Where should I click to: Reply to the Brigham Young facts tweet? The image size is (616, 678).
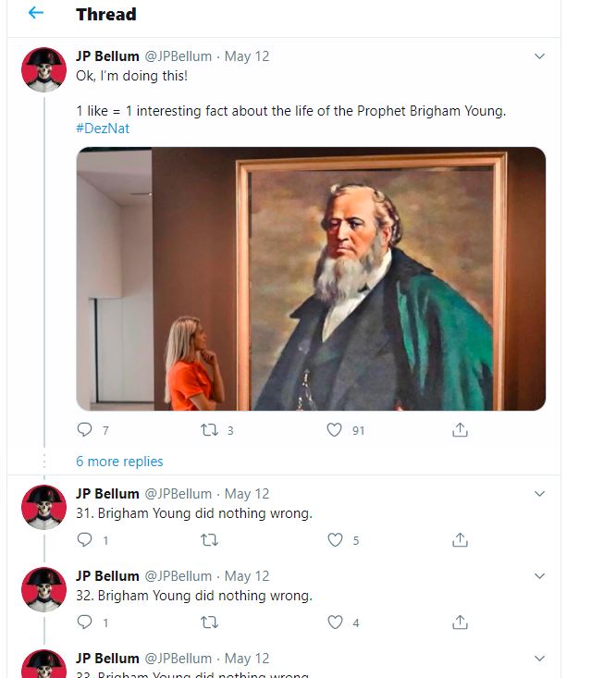click(85, 430)
